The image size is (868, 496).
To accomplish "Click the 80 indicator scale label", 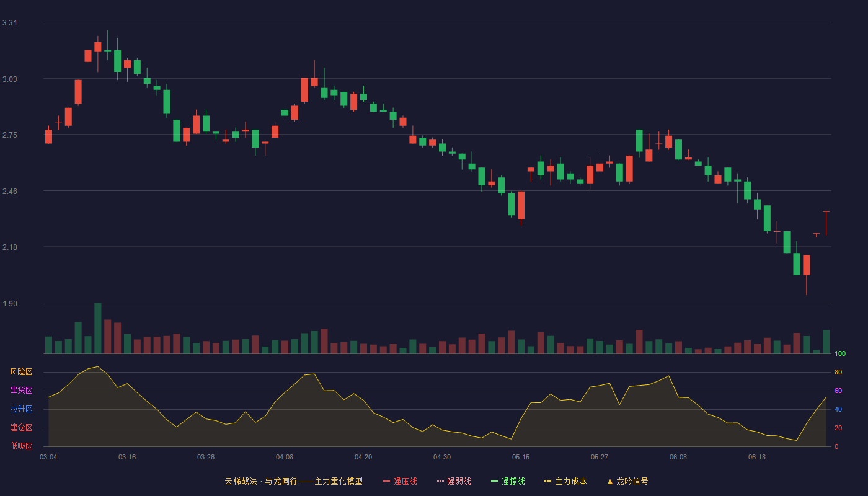I will pos(838,372).
